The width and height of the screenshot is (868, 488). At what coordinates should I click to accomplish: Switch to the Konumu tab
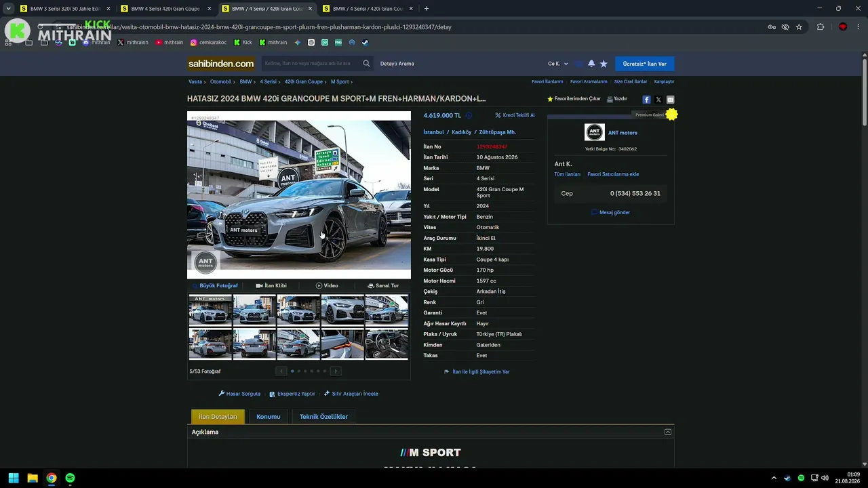269,416
